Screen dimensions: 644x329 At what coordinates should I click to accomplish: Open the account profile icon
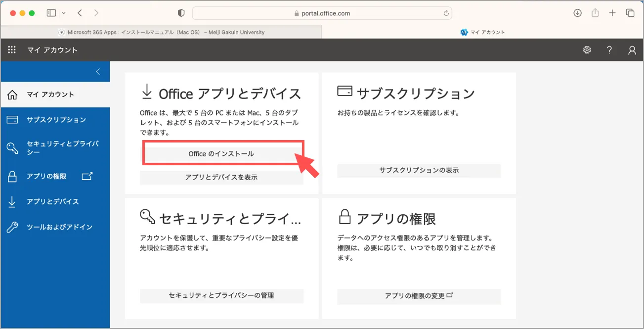pos(632,50)
